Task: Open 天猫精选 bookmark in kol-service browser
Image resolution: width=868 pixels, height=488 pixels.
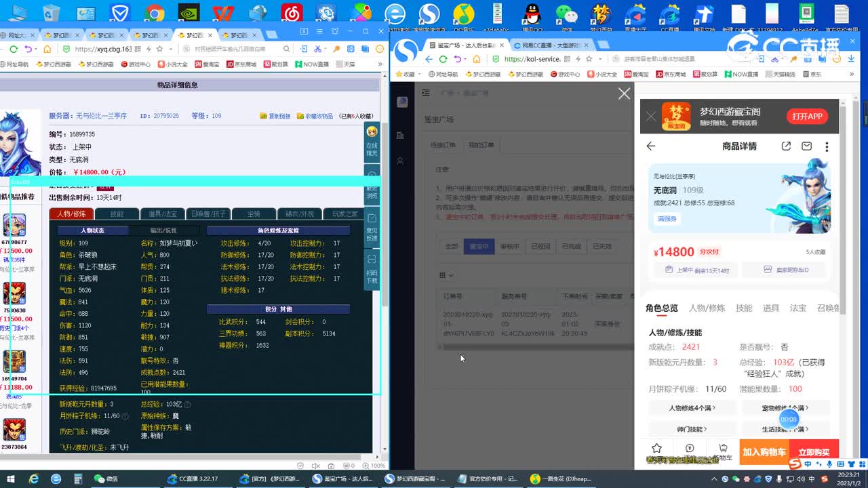Action: click(780, 74)
